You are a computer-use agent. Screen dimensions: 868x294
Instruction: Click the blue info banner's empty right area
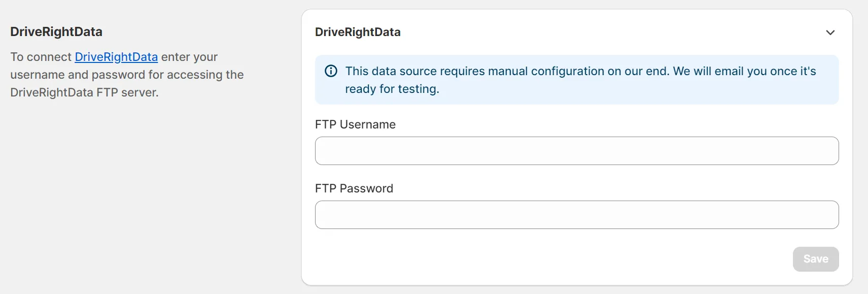click(x=659, y=90)
